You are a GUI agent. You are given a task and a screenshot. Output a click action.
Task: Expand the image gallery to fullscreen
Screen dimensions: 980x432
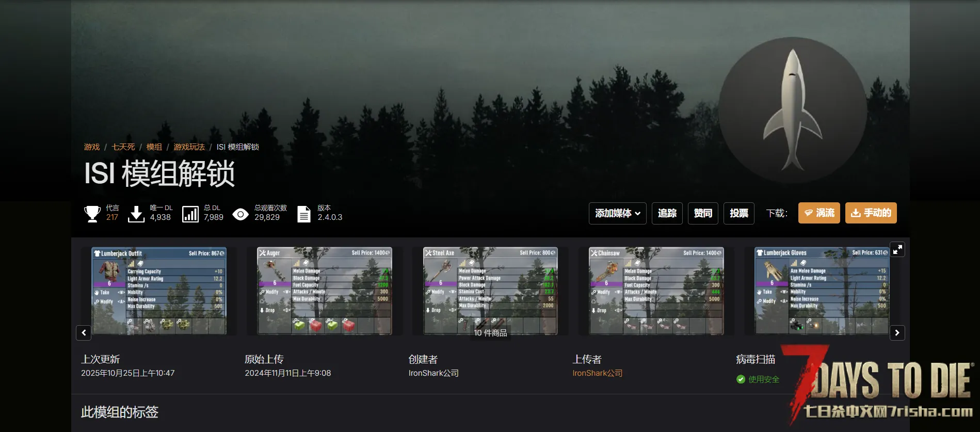coord(897,249)
